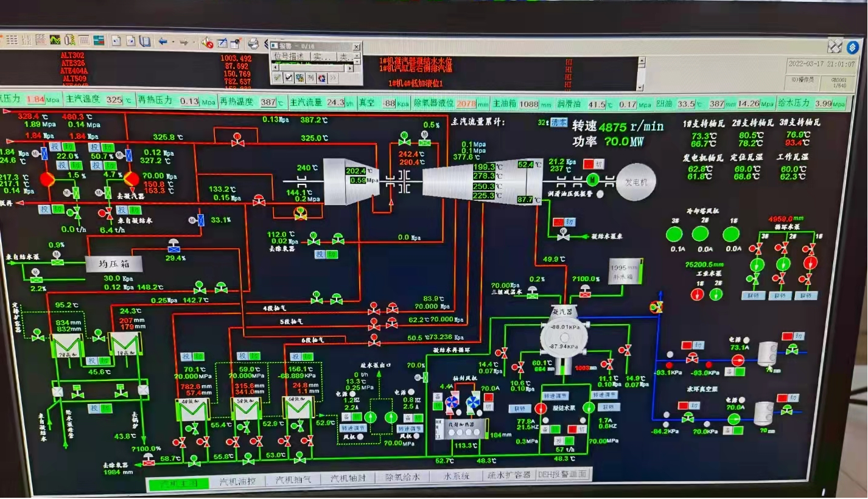Click the blue logo icon at top right
868x499 pixels.
[x=852, y=46]
